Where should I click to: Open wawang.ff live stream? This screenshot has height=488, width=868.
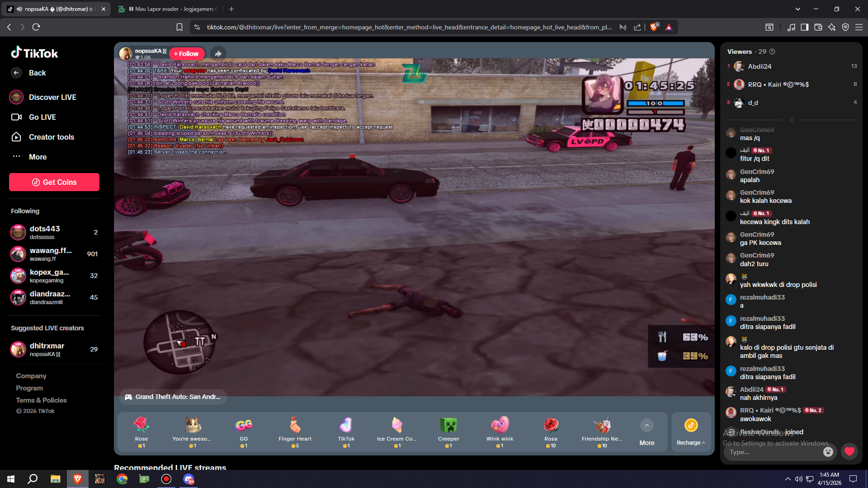[x=54, y=254]
